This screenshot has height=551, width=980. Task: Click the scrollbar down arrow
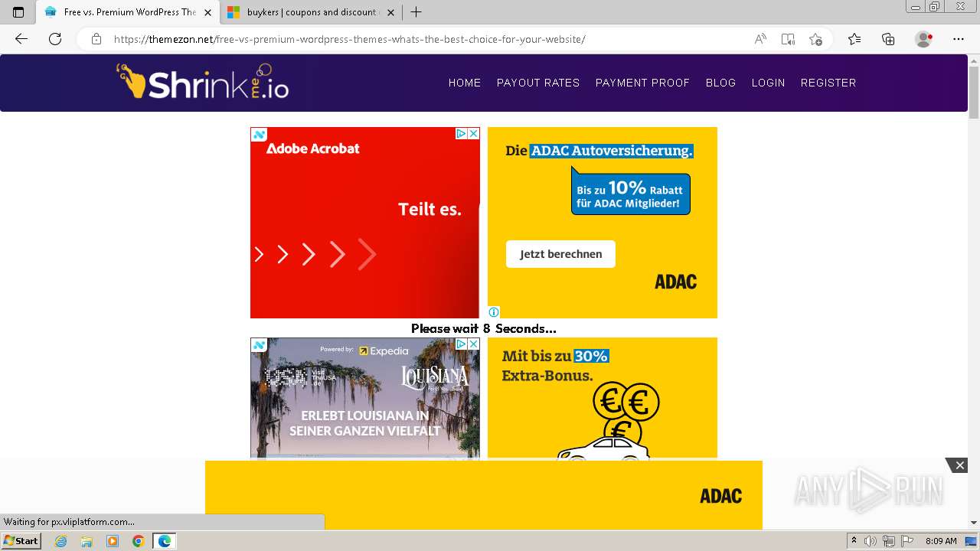974,523
